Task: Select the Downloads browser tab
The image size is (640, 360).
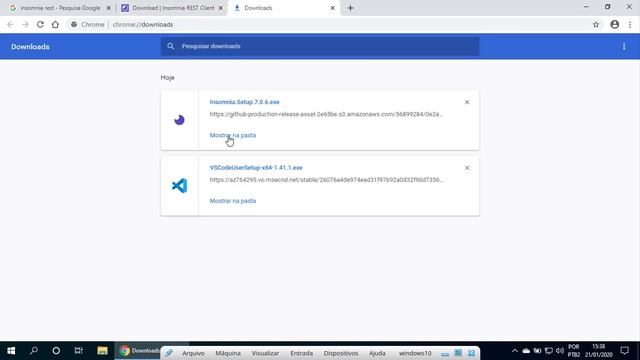Action: 282,8
